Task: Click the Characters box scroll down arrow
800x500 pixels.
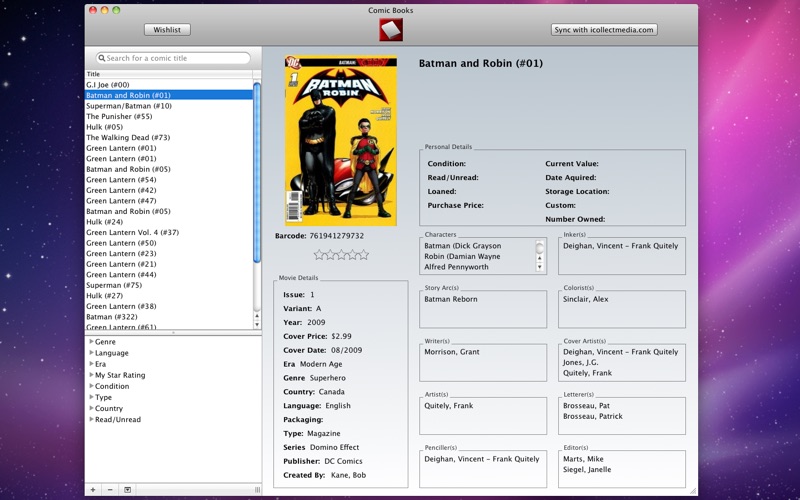Action: [539, 267]
